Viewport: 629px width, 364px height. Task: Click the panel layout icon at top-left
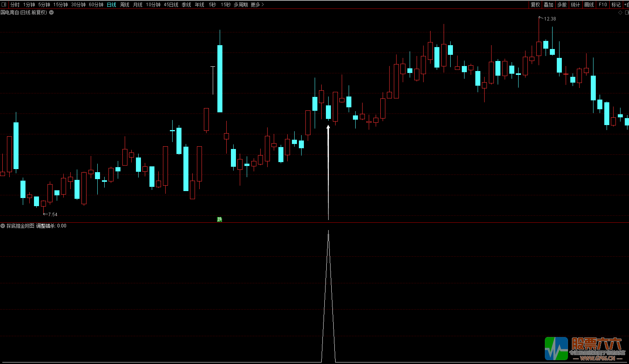tap(4, 5)
